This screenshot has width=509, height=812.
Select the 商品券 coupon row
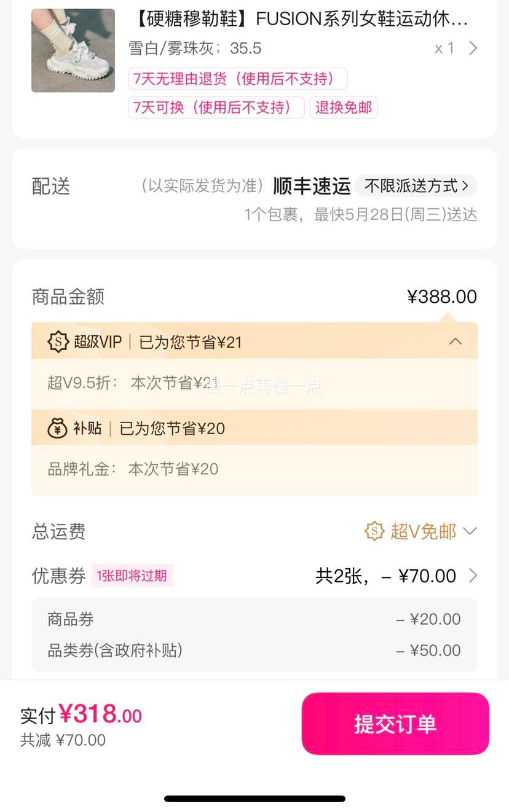click(x=254, y=619)
